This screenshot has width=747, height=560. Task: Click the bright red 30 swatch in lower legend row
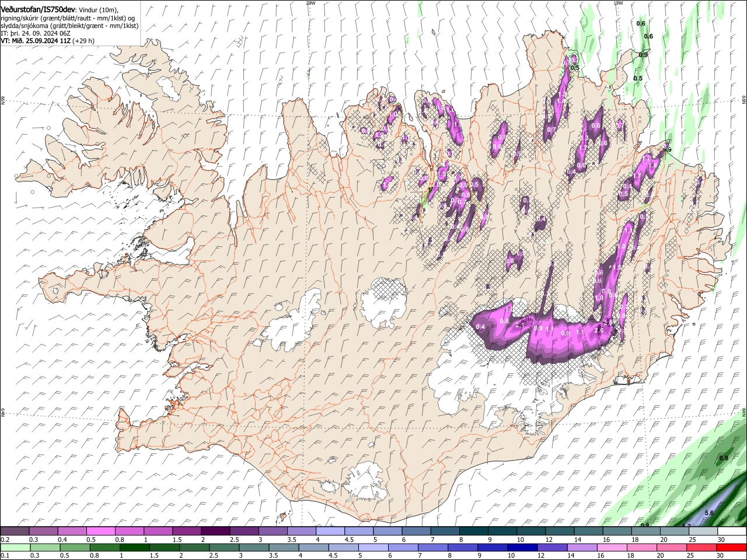point(731,548)
